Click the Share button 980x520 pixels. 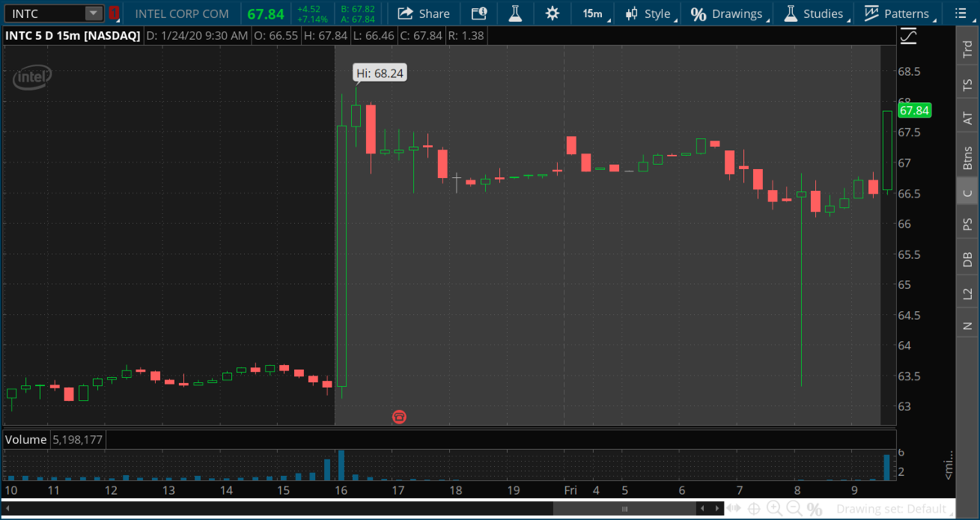click(424, 13)
